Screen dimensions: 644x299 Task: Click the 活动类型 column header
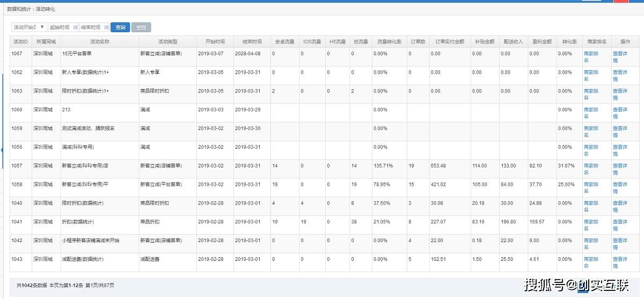coord(167,41)
